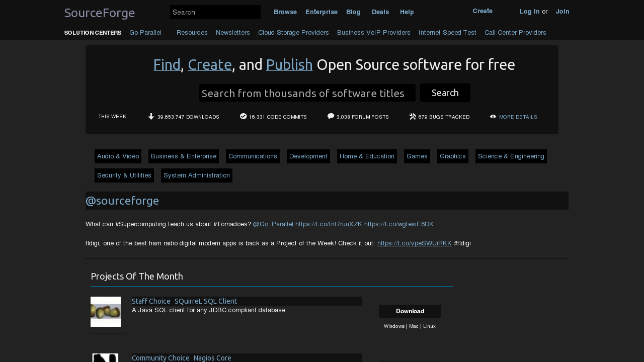Select Development category
The height and width of the screenshot is (362, 644).
click(308, 156)
